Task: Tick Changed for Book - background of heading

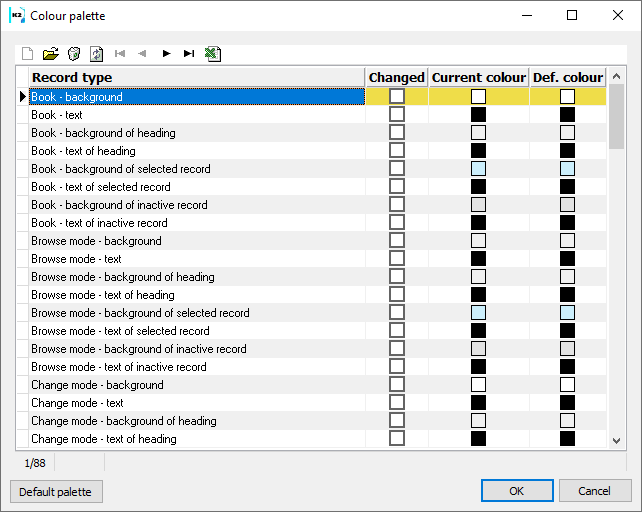Action: coord(397,132)
